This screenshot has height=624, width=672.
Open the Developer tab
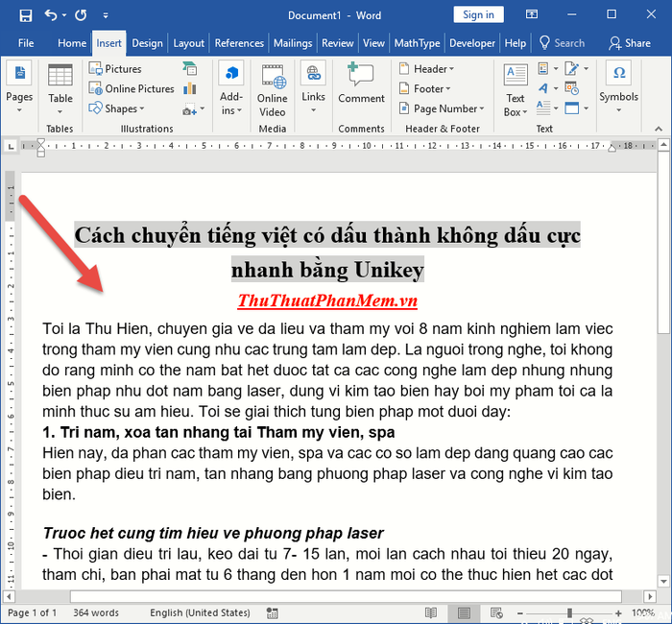[x=472, y=43]
